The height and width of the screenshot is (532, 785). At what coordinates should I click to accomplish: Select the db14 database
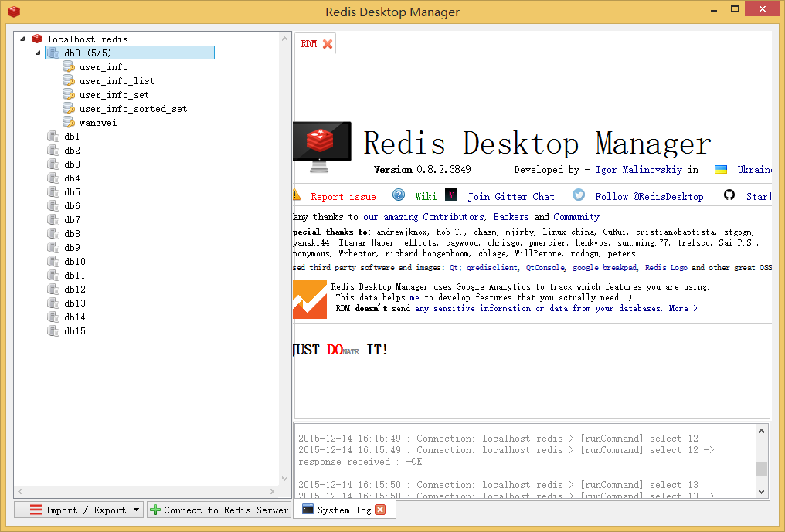[x=75, y=317]
